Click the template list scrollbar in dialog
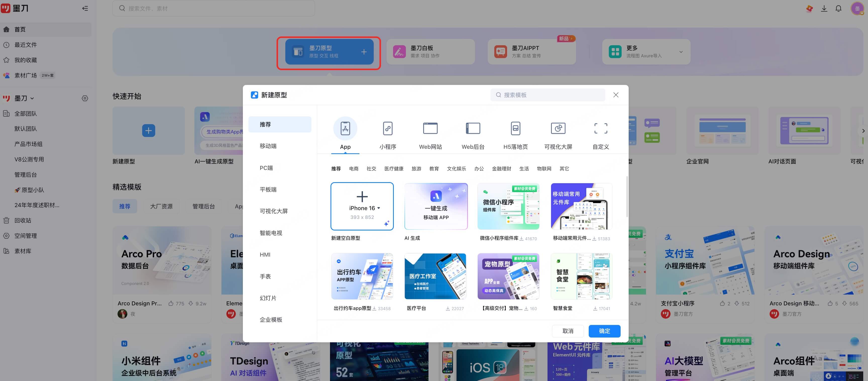 tap(627, 197)
